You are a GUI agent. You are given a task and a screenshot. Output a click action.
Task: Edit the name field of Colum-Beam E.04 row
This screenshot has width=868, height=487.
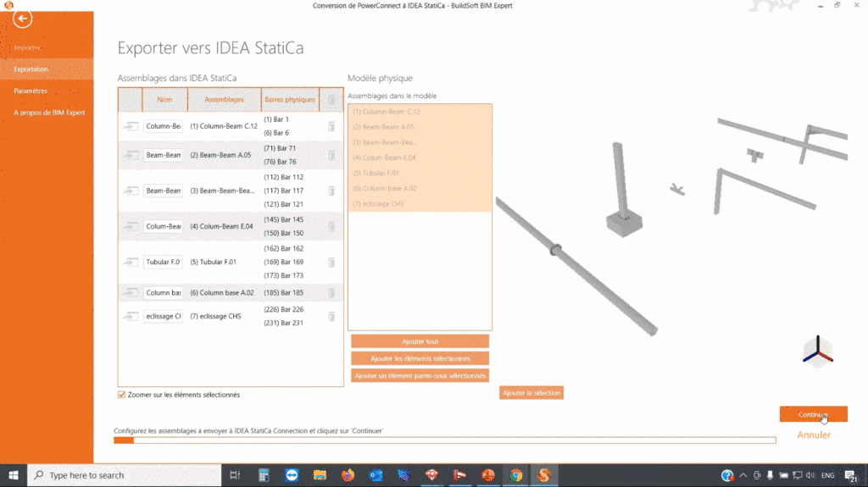(x=164, y=226)
